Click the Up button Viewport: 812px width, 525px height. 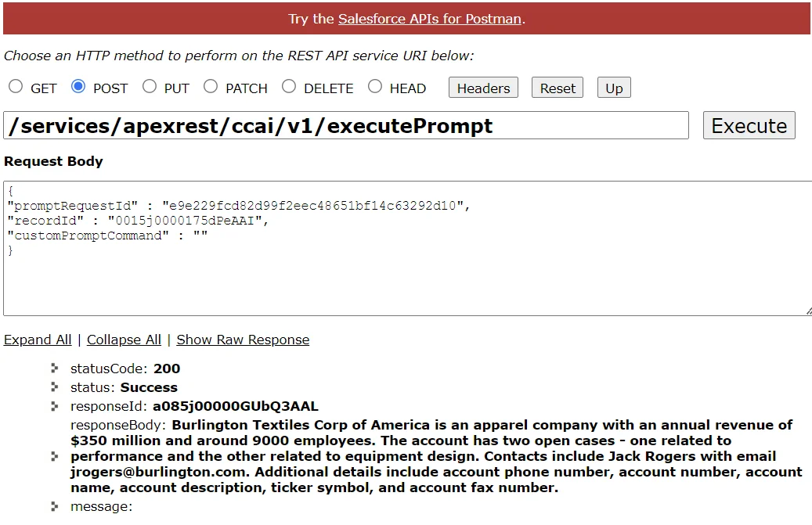(614, 88)
